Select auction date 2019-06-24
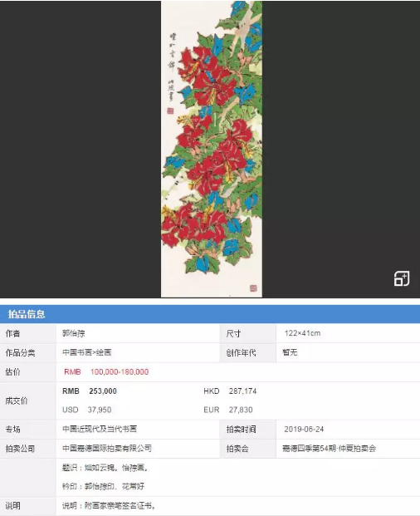Screen dimensions: 420x516 [x=304, y=429]
